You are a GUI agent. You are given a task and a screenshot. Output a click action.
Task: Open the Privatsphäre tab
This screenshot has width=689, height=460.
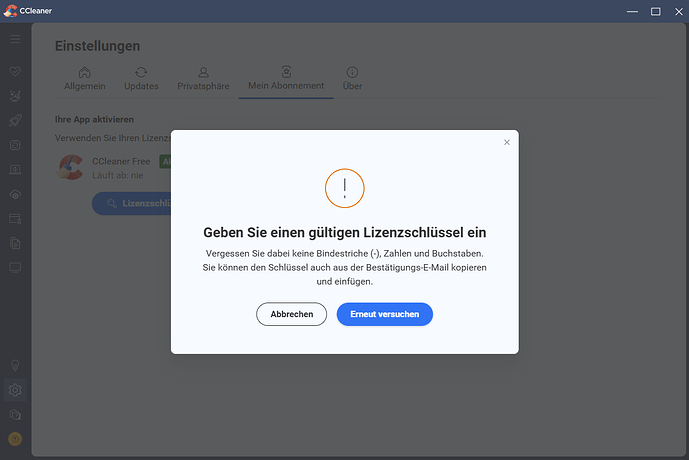coord(203,79)
